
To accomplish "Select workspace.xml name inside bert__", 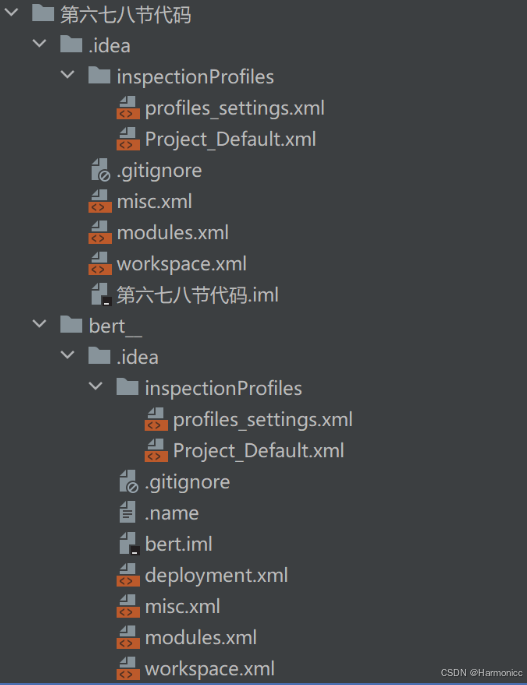I will tap(210, 669).
